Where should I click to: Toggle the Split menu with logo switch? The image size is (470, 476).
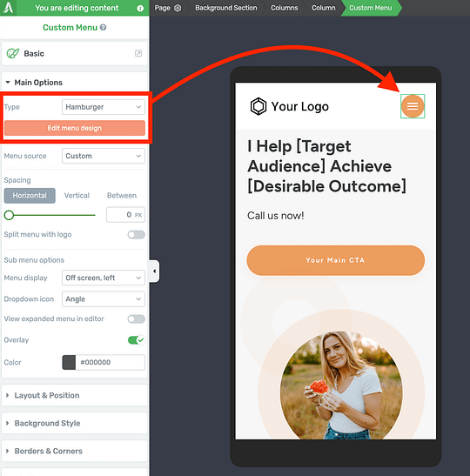(137, 235)
